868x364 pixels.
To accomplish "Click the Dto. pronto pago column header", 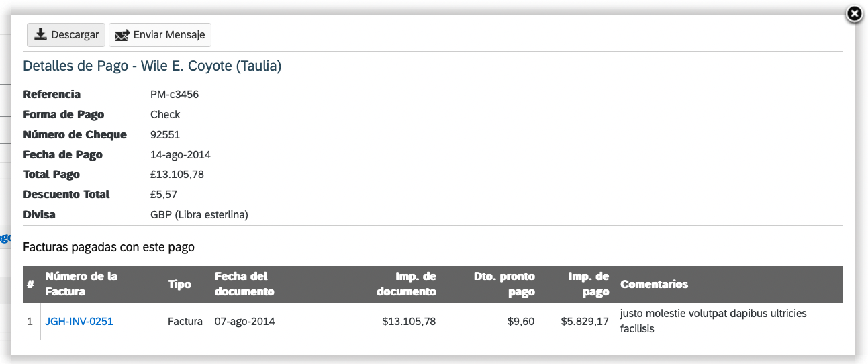I will click(503, 284).
